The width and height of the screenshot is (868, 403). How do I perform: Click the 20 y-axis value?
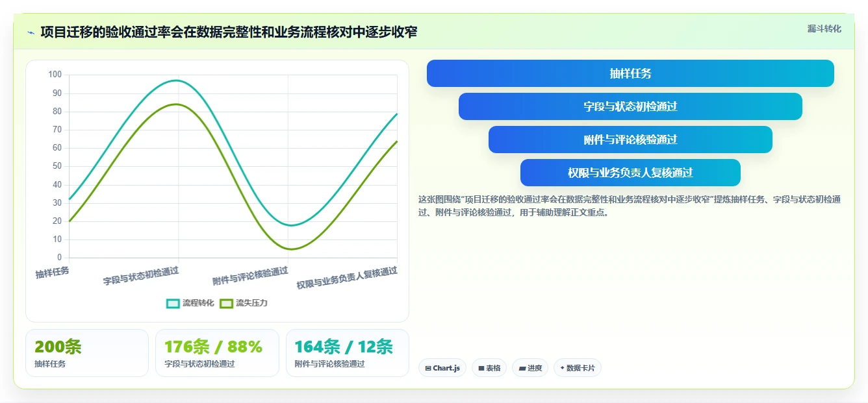tap(57, 221)
